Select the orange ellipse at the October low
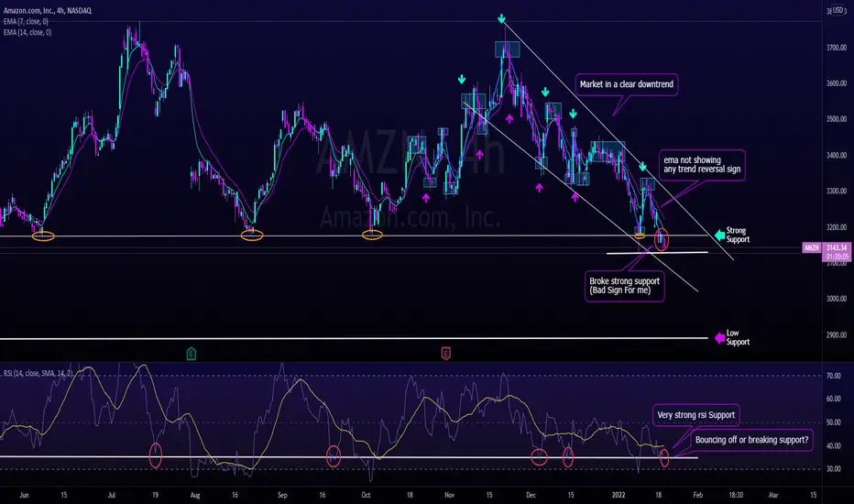Image resolution: width=854 pixels, height=504 pixels. click(373, 236)
